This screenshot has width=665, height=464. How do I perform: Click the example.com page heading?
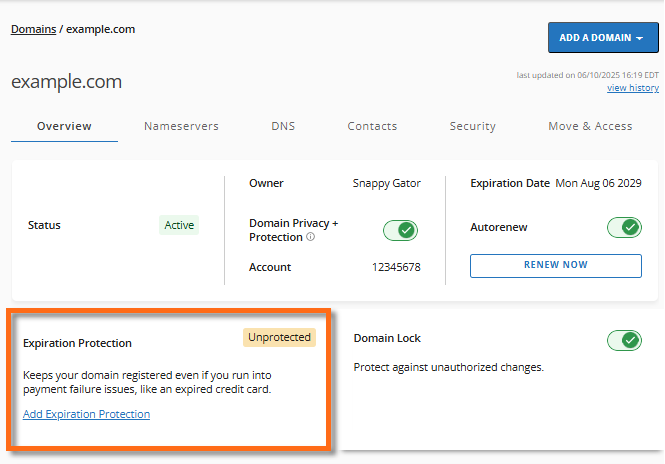66,82
